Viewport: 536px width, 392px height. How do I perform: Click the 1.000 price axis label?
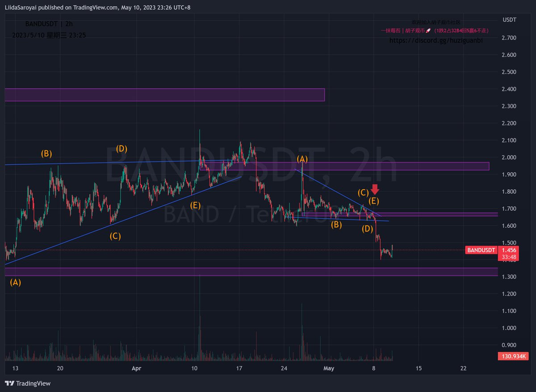(509, 328)
